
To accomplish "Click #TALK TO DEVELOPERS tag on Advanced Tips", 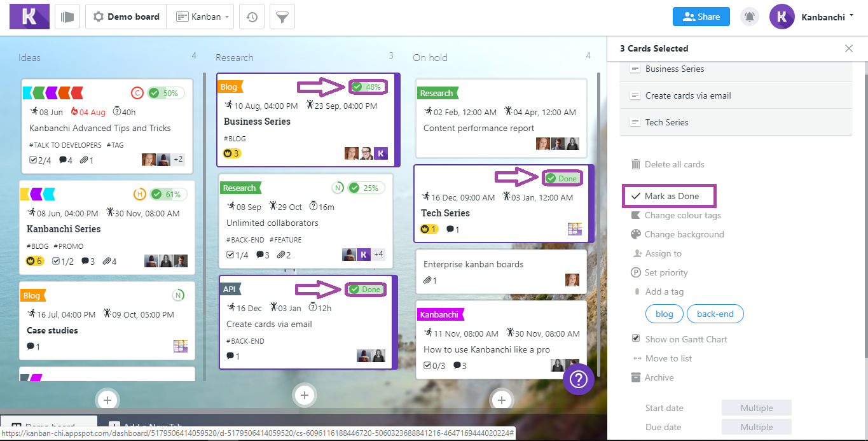I will (65, 145).
